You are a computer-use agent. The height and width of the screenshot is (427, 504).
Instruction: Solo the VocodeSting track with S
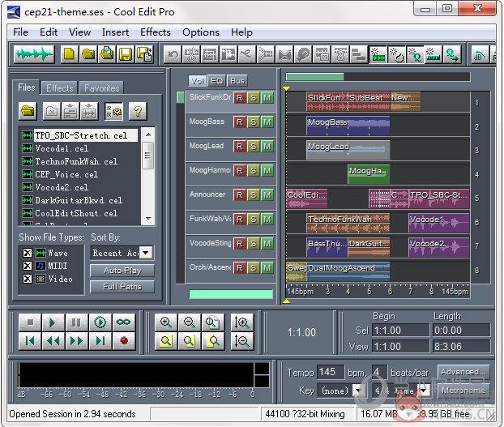click(x=254, y=244)
